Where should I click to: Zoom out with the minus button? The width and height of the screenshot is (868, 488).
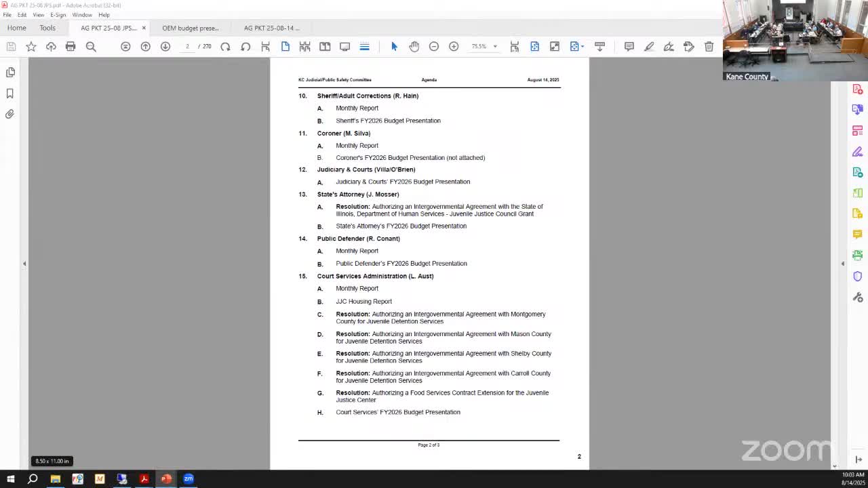[x=434, y=46]
